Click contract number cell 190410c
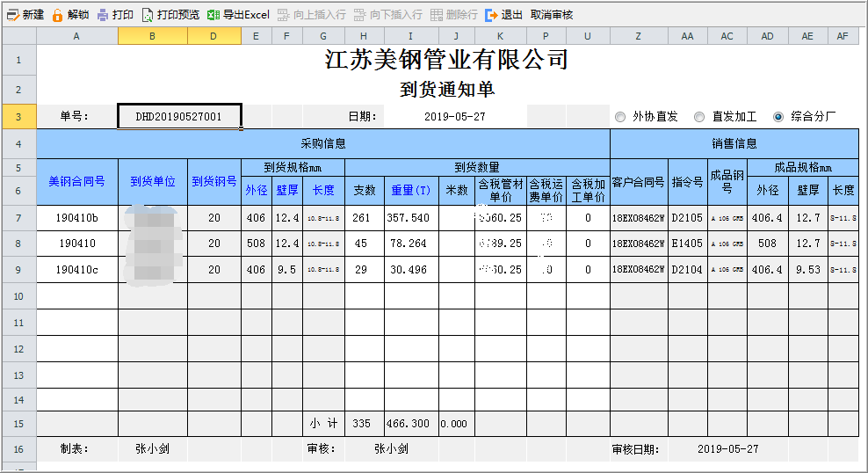Viewport: 868px width, 473px height. 77,270
